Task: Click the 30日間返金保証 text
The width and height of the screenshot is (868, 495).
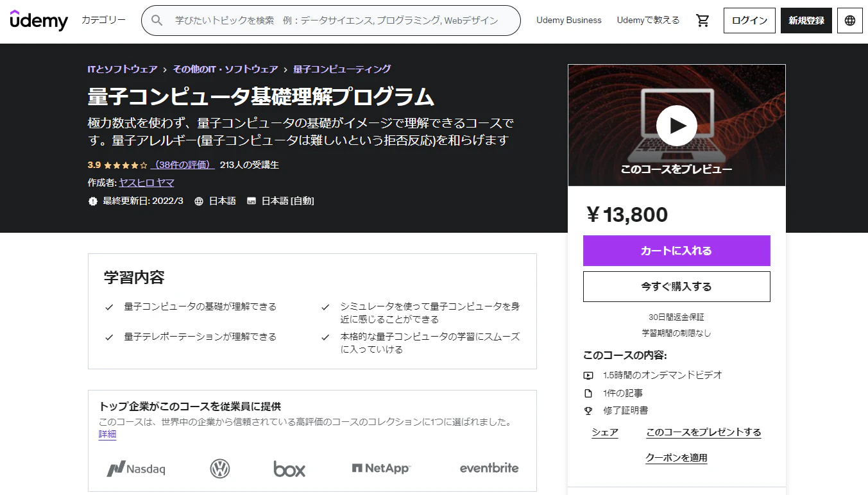Action: [676, 317]
